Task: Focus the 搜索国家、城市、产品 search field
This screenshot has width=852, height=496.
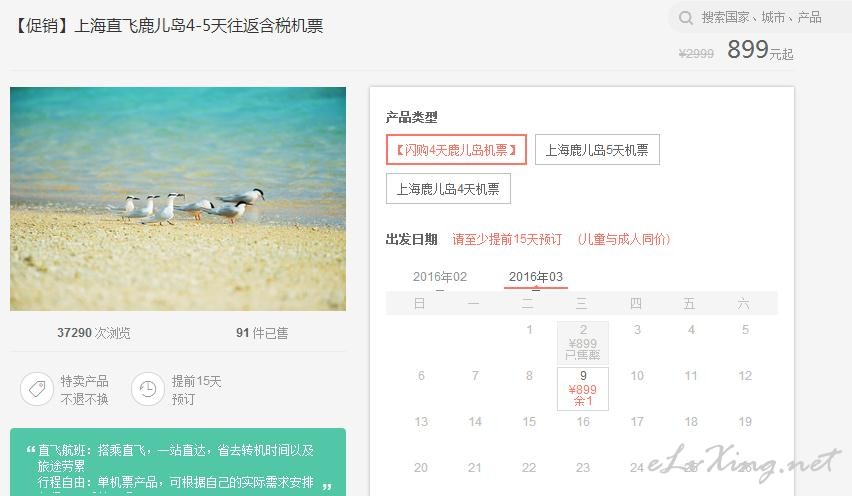Action: (x=761, y=17)
